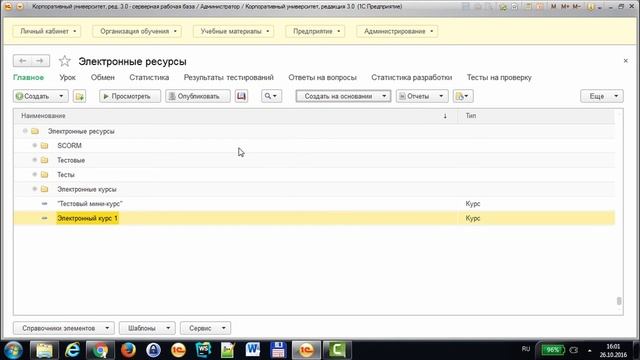The image size is (640, 360).
Task: Click the Просмотреть button
Action: (130, 96)
